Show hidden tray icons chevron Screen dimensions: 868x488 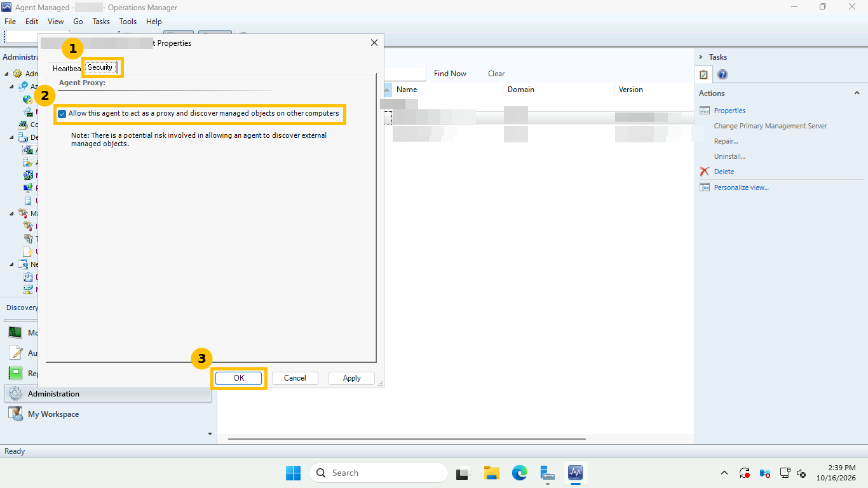point(724,473)
